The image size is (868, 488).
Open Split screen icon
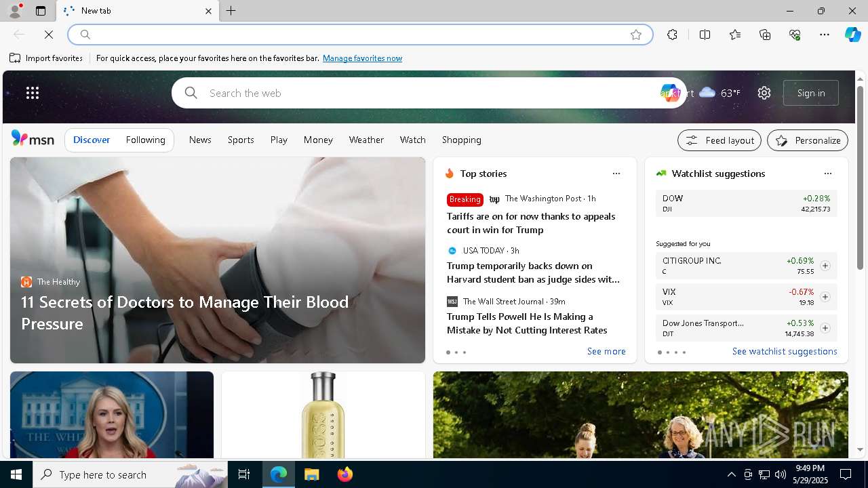tap(705, 35)
